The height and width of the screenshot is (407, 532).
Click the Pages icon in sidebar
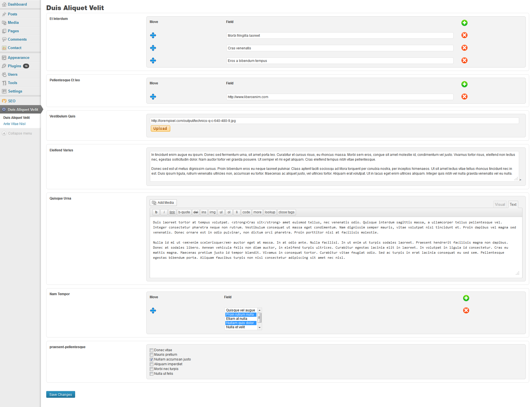click(4, 31)
